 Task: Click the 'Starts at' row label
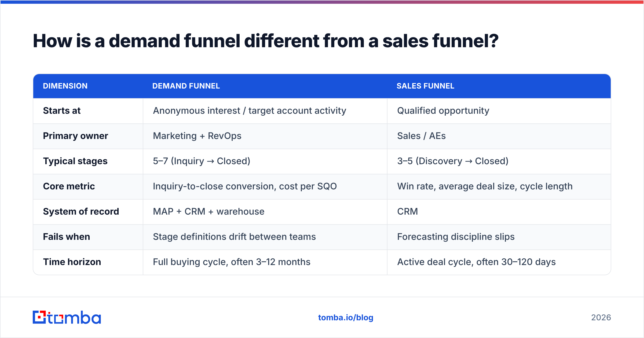tap(62, 111)
